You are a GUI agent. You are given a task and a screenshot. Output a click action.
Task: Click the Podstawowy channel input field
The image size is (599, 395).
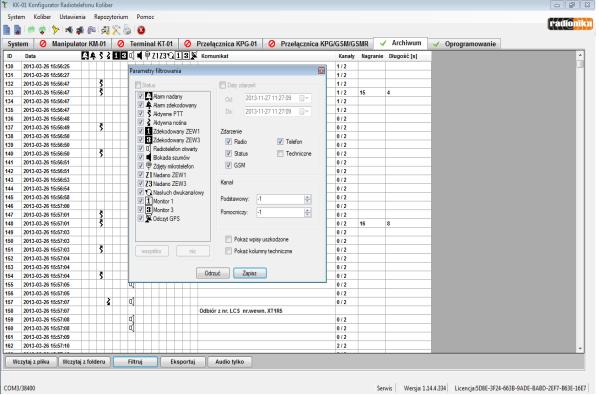pos(280,199)
